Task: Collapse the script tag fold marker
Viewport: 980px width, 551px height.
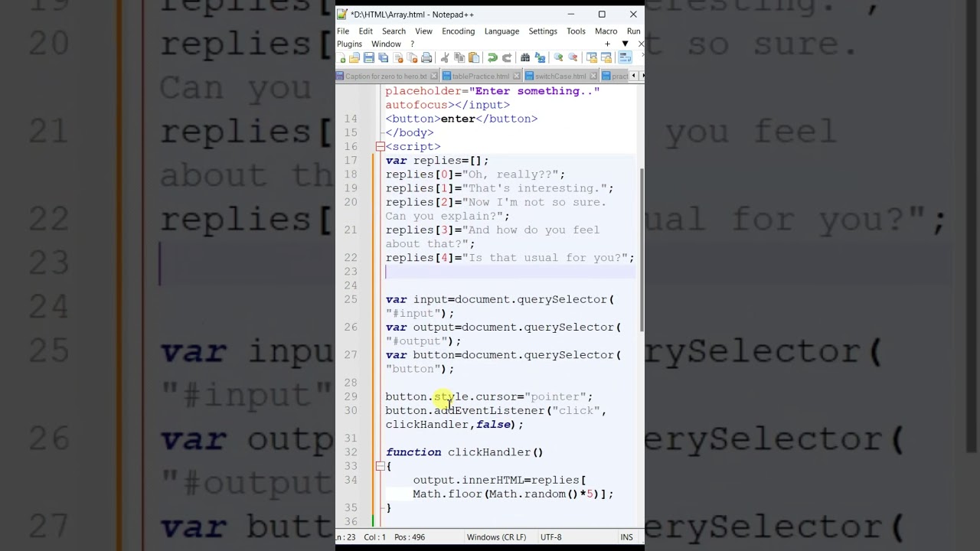Action: click(380, 147)
